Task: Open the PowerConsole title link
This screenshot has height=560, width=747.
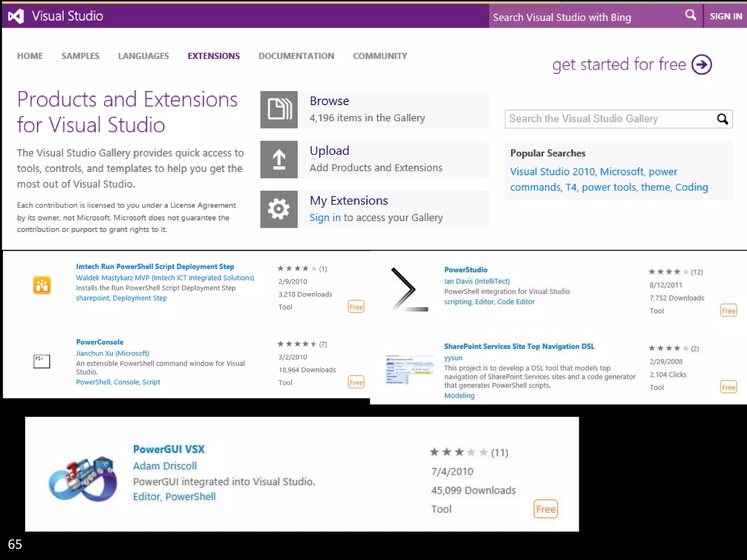Action: (100, 342)
